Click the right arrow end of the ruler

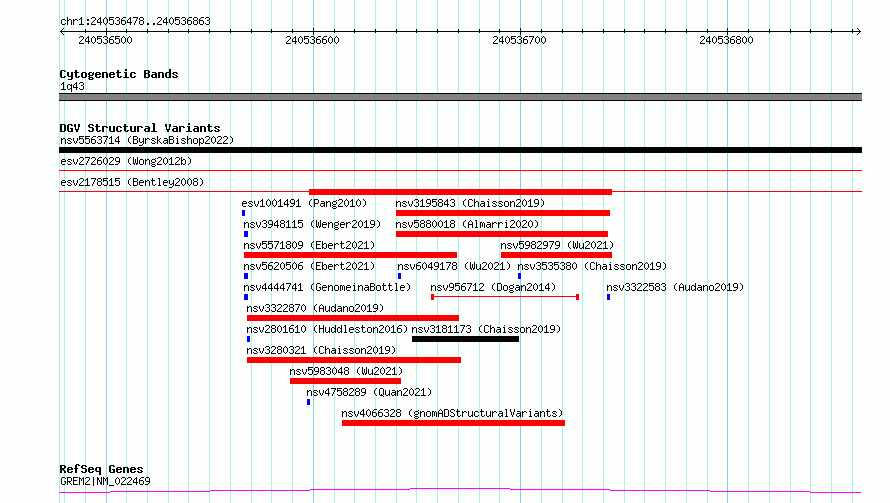[x=858, y=31]
